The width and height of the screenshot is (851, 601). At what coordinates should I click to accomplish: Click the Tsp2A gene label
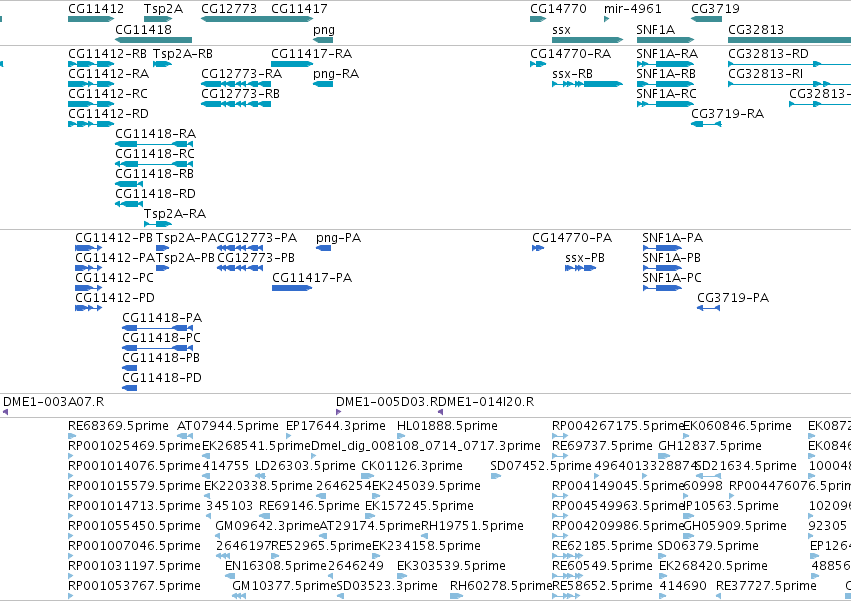pyautogui.click(x=163, y=9)
